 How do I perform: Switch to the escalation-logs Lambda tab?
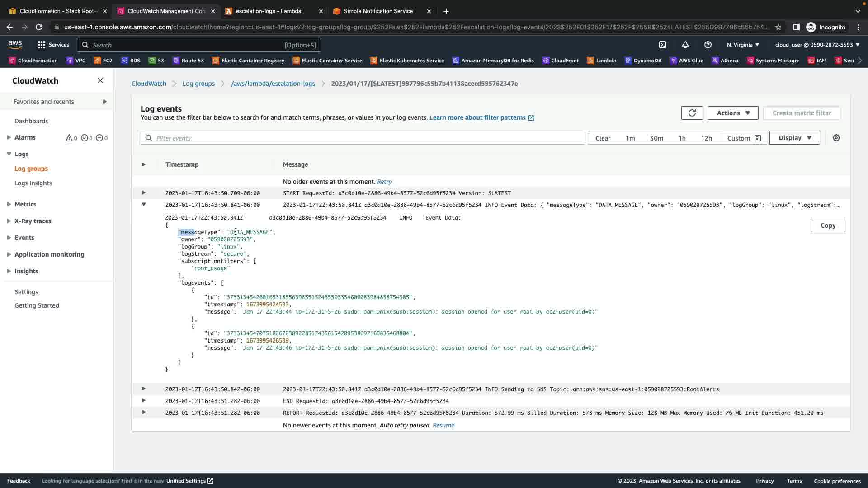pyautogui.click(x=268, y=11)
